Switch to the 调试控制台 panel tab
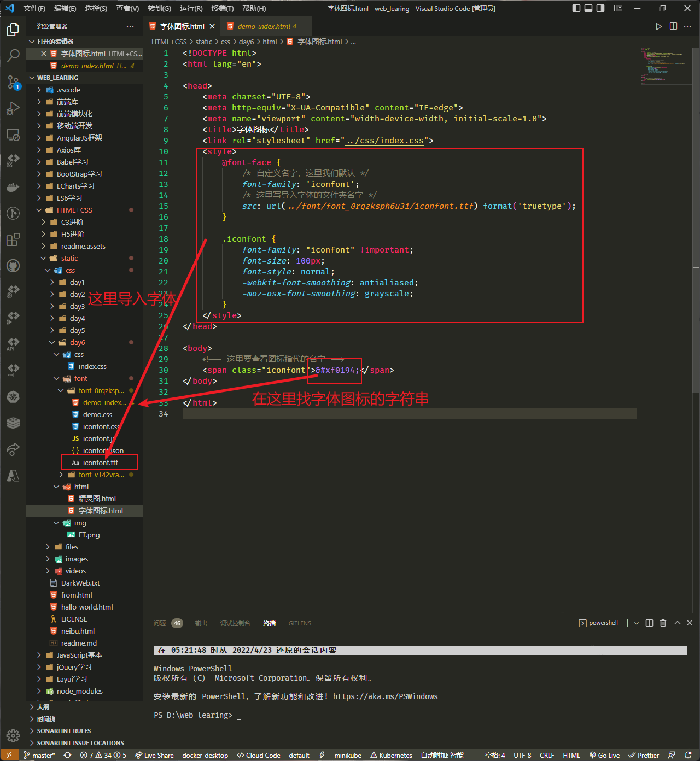Viewport: 700px width, 761px height. [x=235, y=623]
